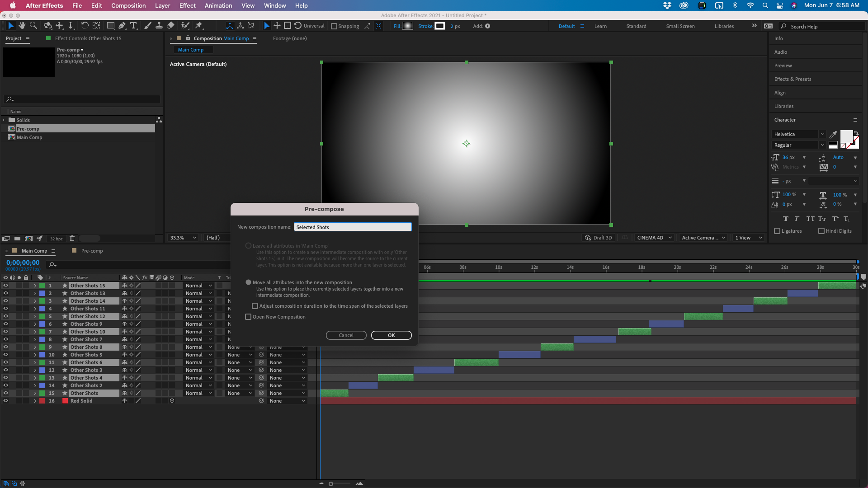Select the Type tool
The image size is (868, 488).
point(133,26)
